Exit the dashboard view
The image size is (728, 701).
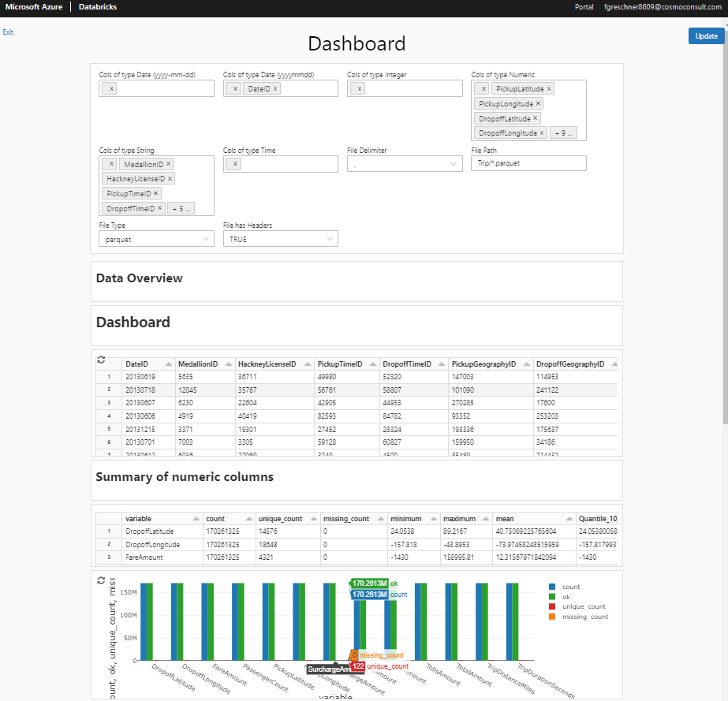coord(8,32)
